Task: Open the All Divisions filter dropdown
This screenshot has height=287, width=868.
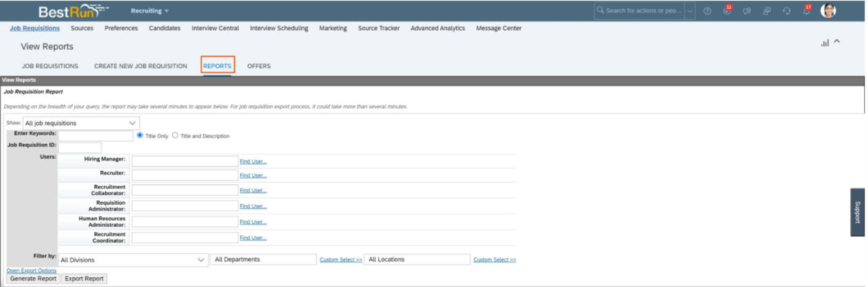Action: point(133,260)
